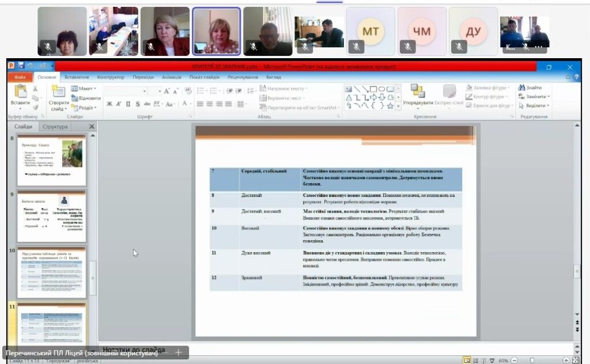
Task: Switch to the Структура pane tab
Action: click(x=55, y=127)
